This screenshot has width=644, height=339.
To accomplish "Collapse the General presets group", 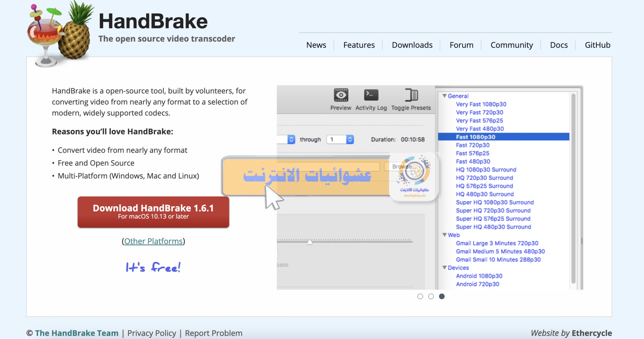I will [444, 96].
